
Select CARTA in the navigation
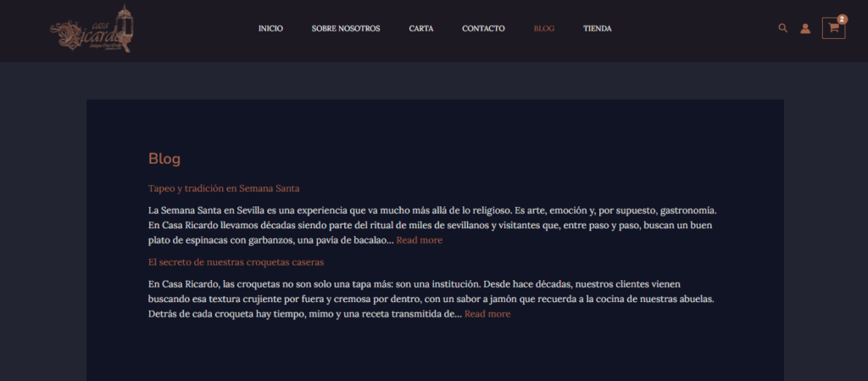point(421,29)
